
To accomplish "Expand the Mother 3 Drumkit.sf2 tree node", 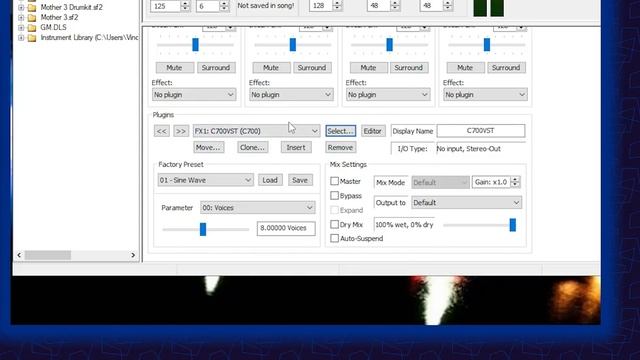I will [21, 7].
